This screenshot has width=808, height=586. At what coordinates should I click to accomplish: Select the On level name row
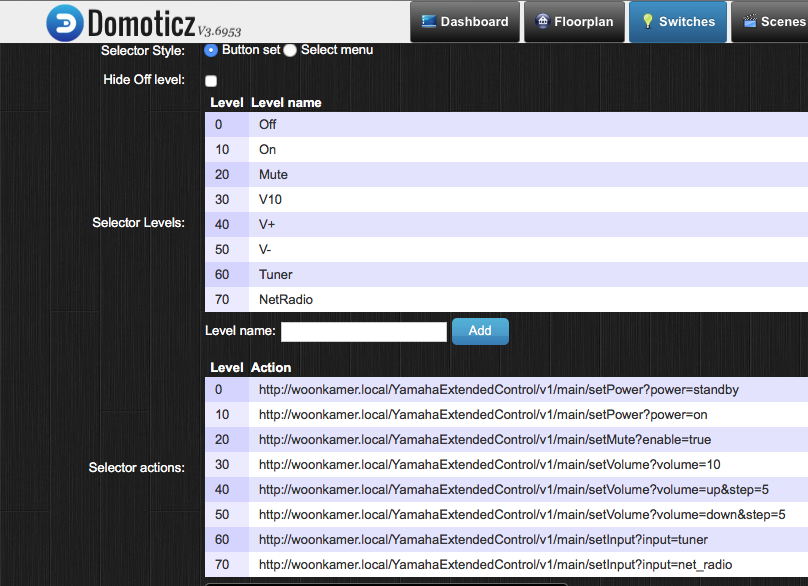coord(507,149)
